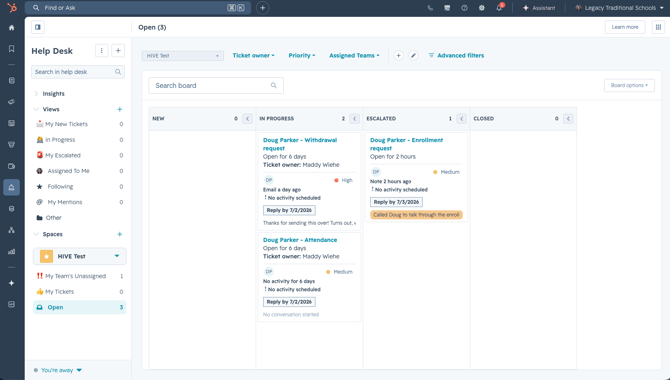The image size is (670, 380).
Task: Select the Following view
Action: coord(79,187)
